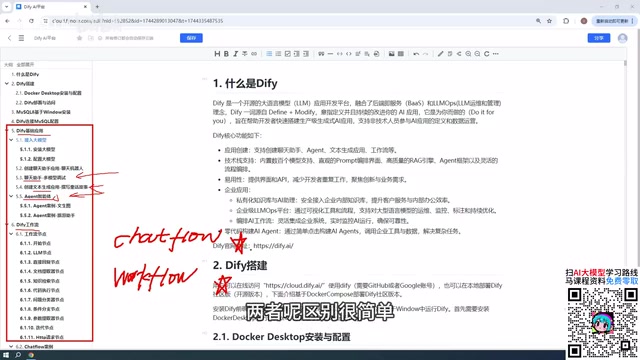Insert code block with angle-bracket icon
The width and height of the screenshot is (640, 360).
tap(349, 54)
